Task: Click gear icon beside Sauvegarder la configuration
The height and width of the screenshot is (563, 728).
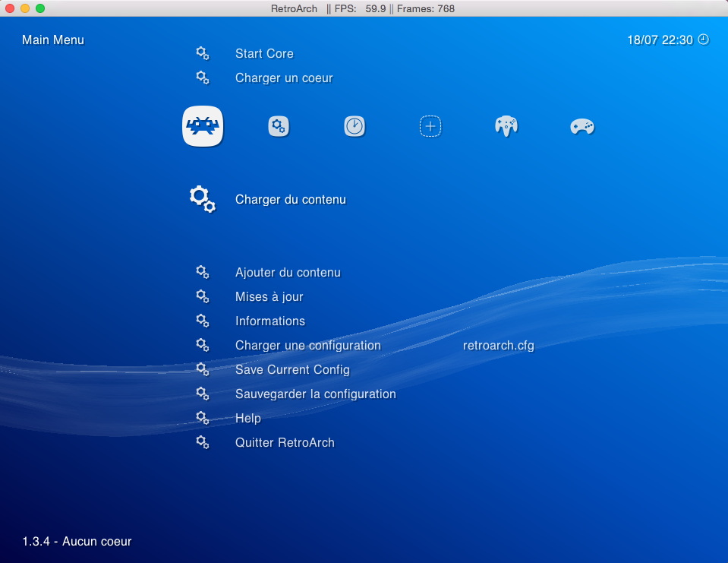Action: coord(203,394)
